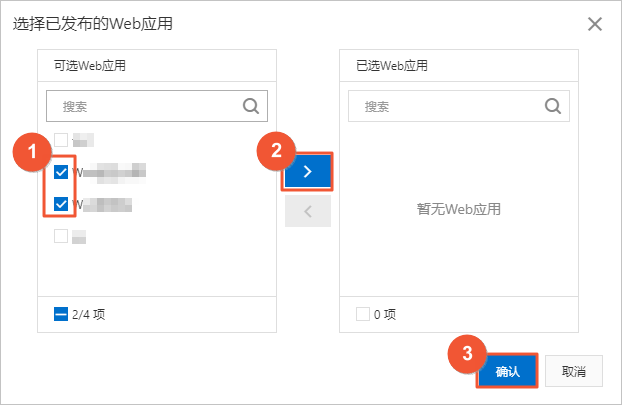
Task: Click the search box under 可选Web应用
Action: point(157,106)
